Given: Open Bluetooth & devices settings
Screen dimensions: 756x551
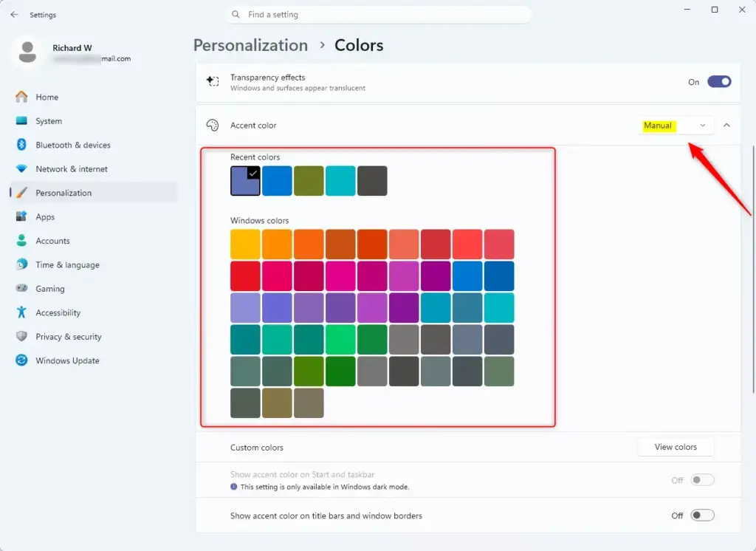Looking at the screenshot, I should [x=94, y=145].
